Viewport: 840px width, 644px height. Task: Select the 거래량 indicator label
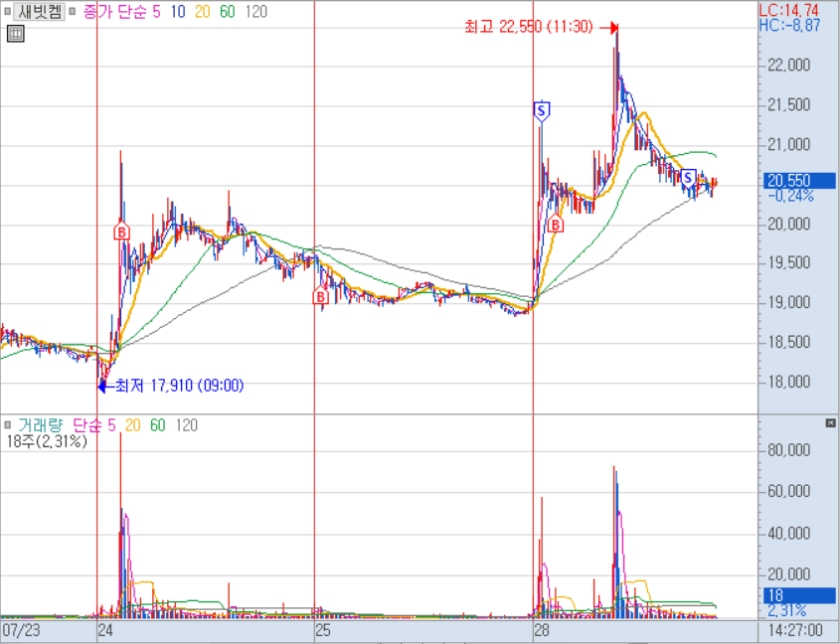[x=40, y=425]
